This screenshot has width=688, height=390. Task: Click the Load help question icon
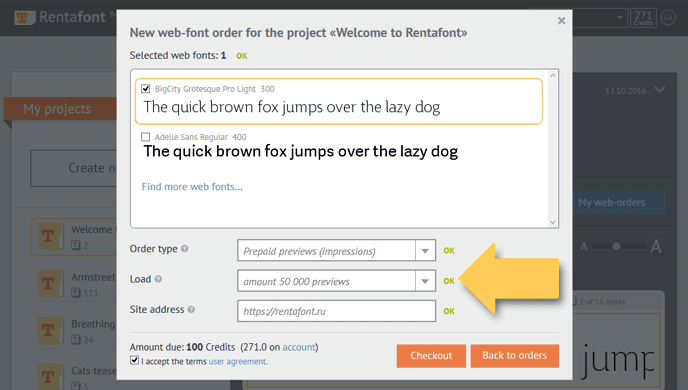[x=158, y=279]
